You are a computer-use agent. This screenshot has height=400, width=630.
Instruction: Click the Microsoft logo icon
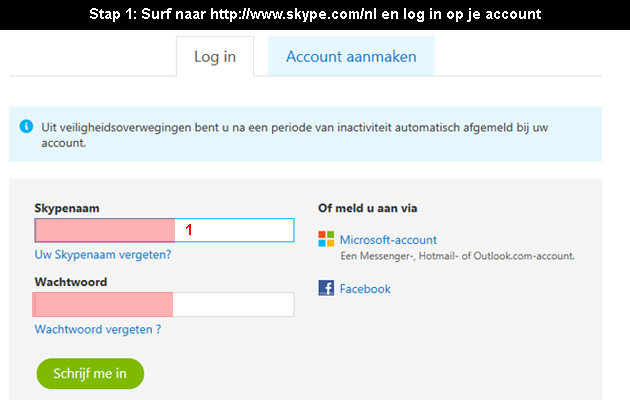(x=326, y=239)
